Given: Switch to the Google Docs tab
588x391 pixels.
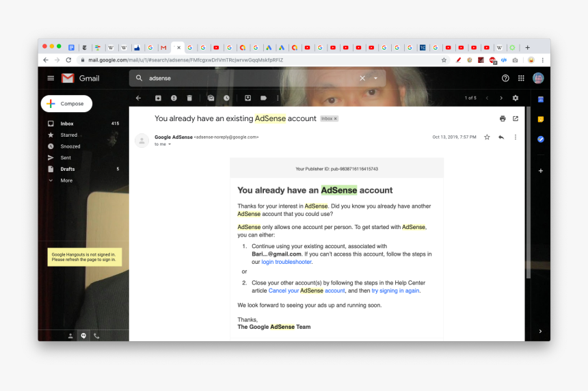Looking at the screenshot, I should click(71, 48).
